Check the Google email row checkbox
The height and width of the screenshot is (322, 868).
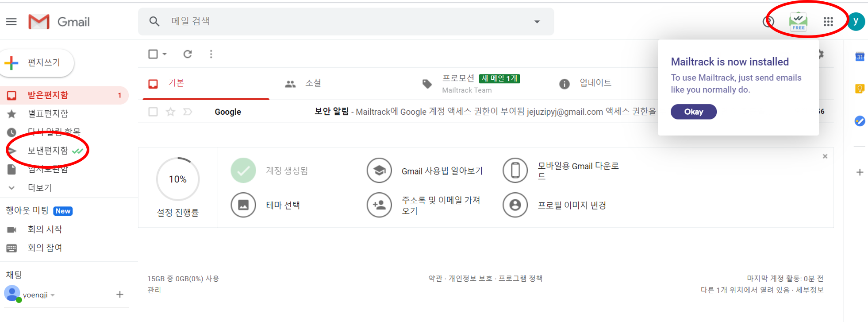[153, 112]
